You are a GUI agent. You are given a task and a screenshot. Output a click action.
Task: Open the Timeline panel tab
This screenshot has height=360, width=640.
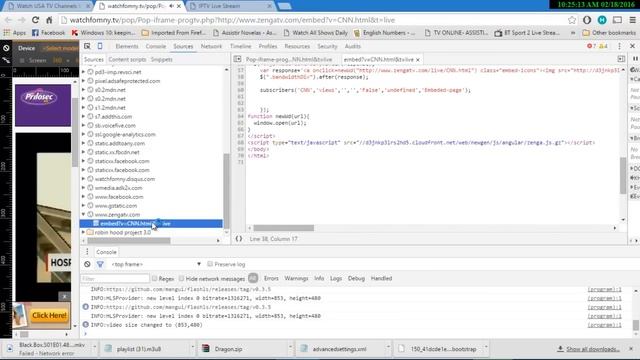click(241, 46)
